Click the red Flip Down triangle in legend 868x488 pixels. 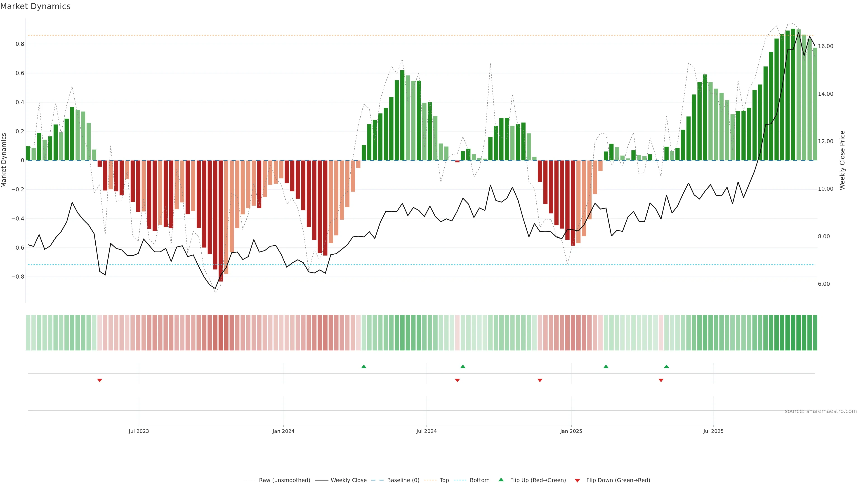(577, 481)
